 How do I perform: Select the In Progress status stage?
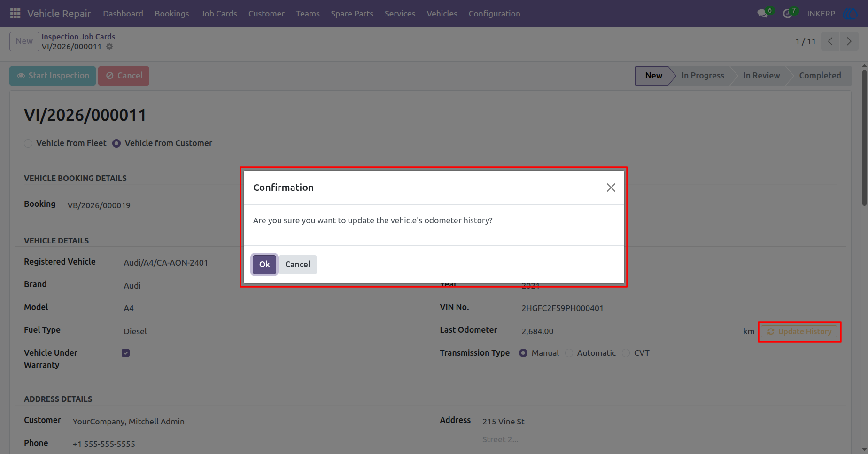[x=703, y=76]
